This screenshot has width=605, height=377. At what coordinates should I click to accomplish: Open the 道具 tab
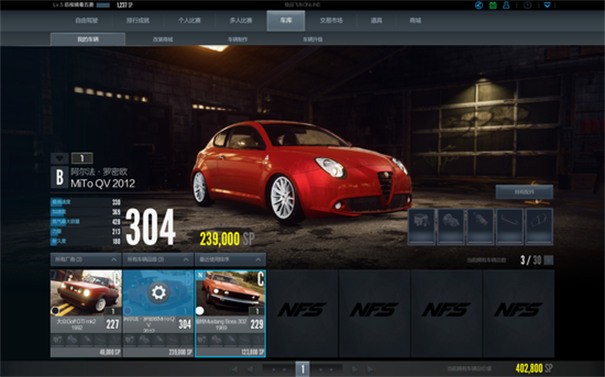pyautogui.click(x=376, y=20)
